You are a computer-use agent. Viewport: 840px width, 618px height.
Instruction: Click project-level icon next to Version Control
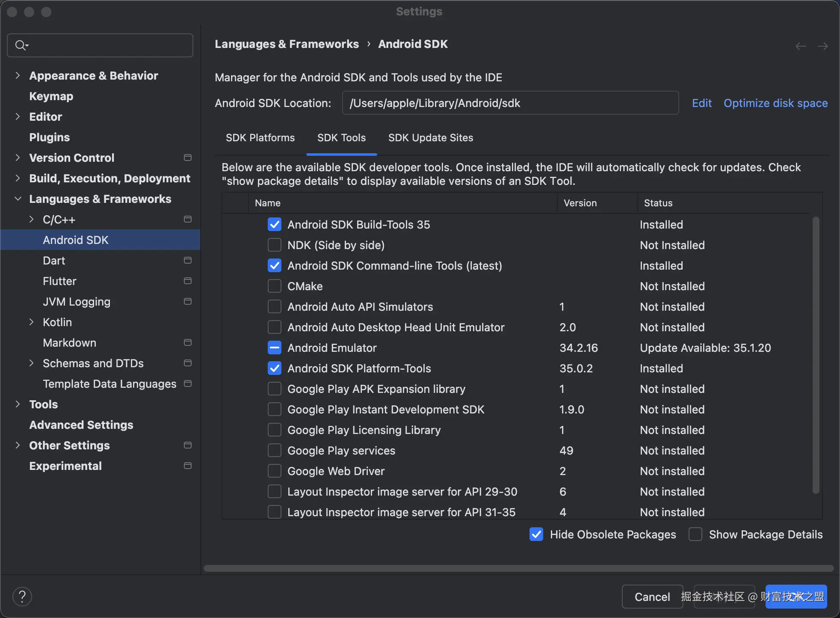pyautogui.click(x=187, y=157)
